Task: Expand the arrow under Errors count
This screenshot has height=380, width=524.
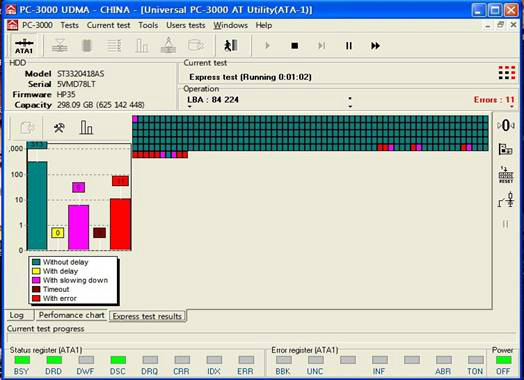Action: [x=512, y=107]
